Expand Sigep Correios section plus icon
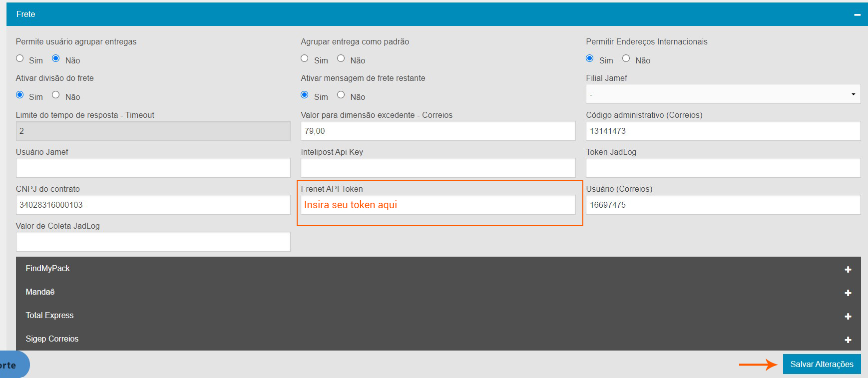 [x=848, y=340]
